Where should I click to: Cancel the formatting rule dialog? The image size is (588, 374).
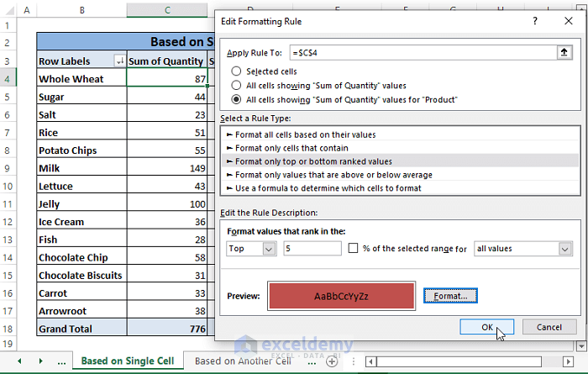click(x=549, y=327)
